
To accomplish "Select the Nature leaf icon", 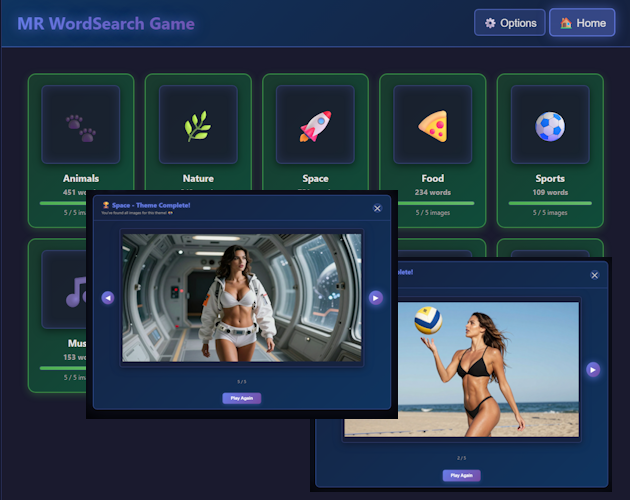I will click(198, 125).
